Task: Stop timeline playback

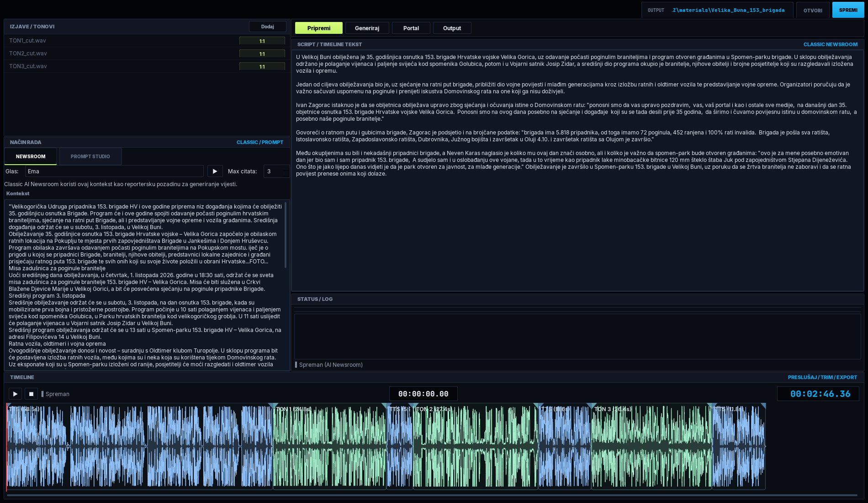Action: click(x=31, y=394)
